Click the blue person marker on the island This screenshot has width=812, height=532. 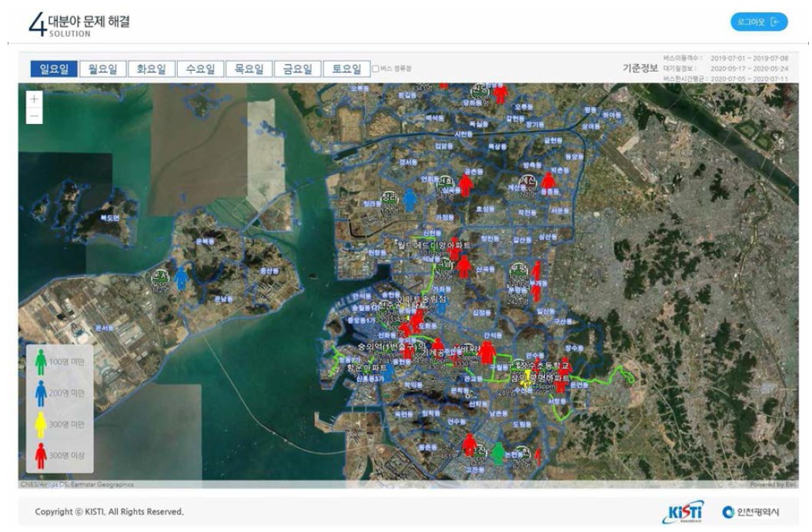pos(181,278)
